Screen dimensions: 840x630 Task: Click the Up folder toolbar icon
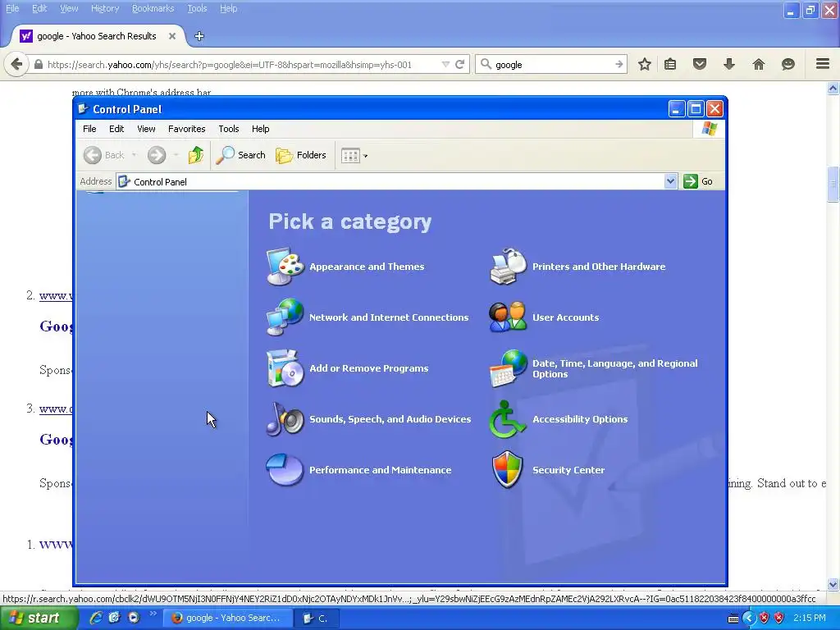pyautogui.click(x=196, y=155)
